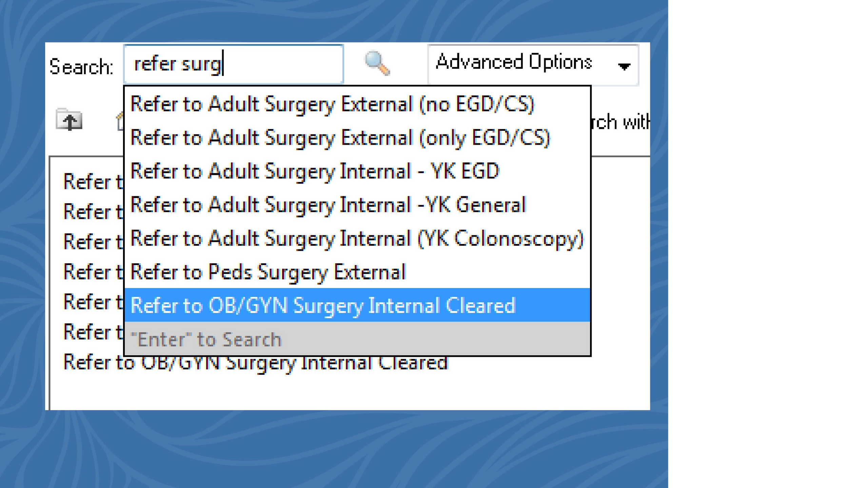Select Refer to Adult Surgery Internal -YK General
The width and height of the screenshot is (868, 488).
pyautogui.click(x=328, y=205)
